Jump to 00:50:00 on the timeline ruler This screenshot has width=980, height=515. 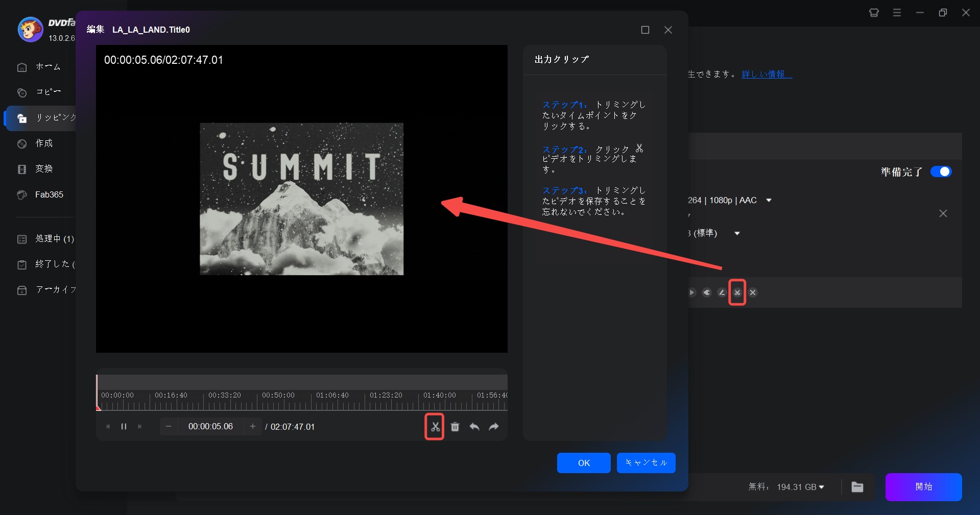click(x=278, y=395)
